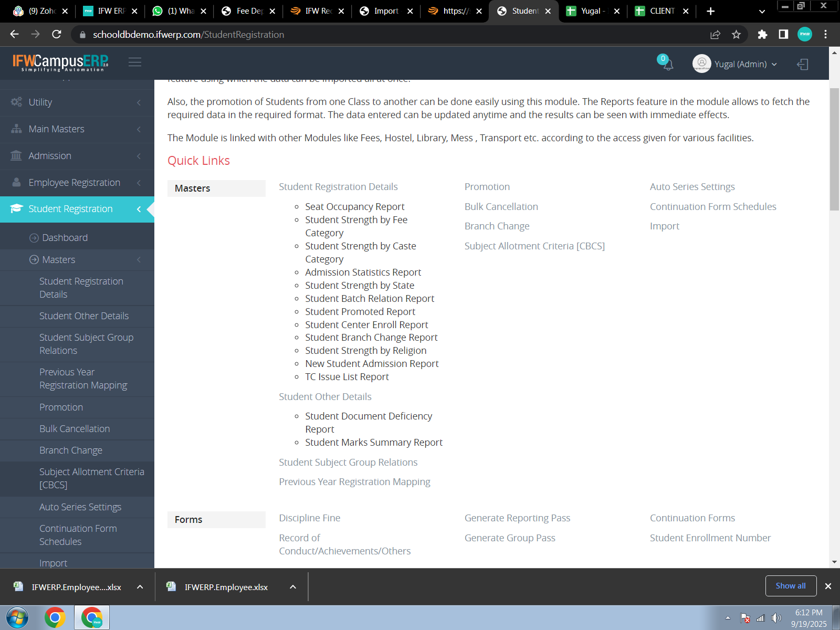This screenshot has height=630, width=840.
Task: Click the Main Masters hierarchy icon
Action: [17, 129]
